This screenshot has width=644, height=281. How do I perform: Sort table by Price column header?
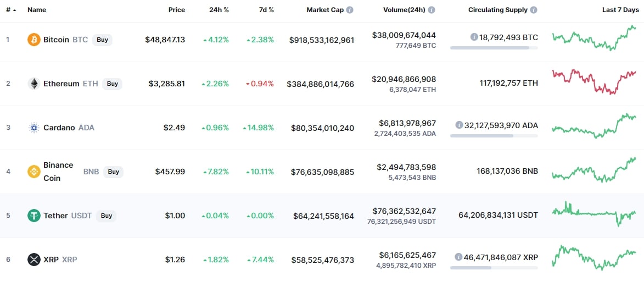pos(177,10)
